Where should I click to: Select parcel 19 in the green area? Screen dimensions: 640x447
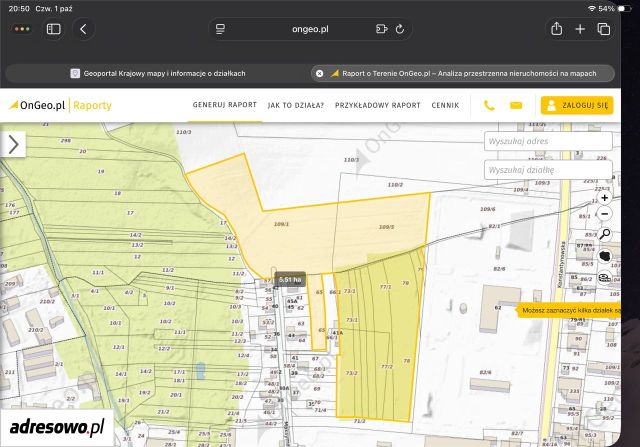pyautogui.click(x=100, y=172)
